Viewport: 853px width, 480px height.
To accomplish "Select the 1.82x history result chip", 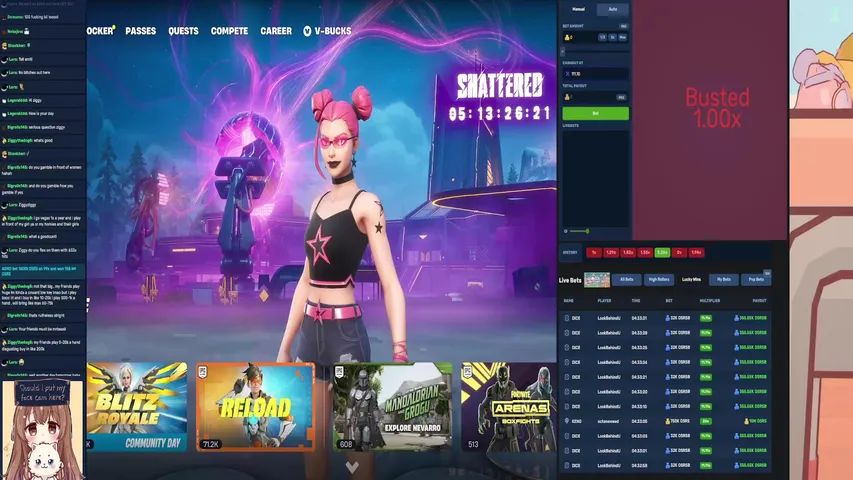I will 628,253.
